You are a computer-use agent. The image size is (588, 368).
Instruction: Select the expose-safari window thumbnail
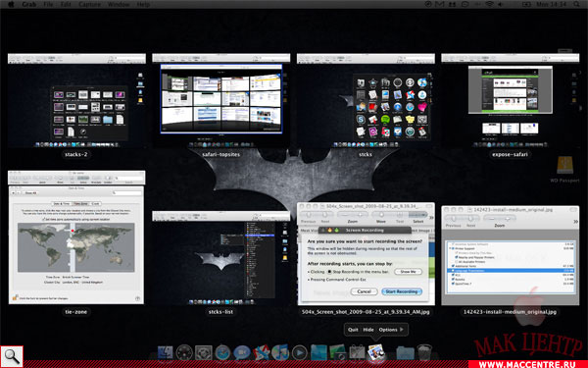[510, 100]
